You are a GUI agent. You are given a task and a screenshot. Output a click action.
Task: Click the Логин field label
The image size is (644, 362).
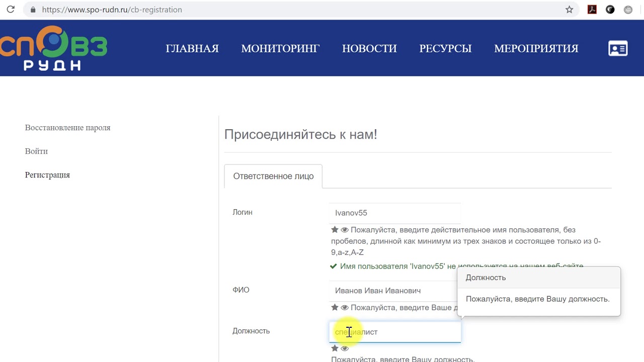(243, 212)
